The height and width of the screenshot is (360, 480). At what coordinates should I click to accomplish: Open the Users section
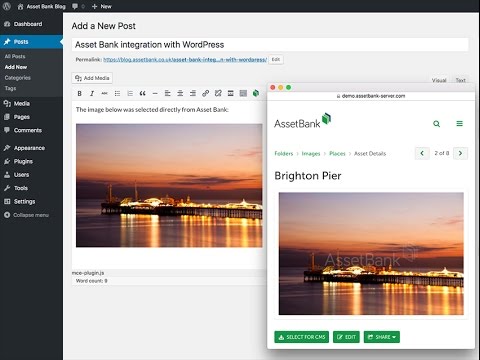click(x=21, y=175)
